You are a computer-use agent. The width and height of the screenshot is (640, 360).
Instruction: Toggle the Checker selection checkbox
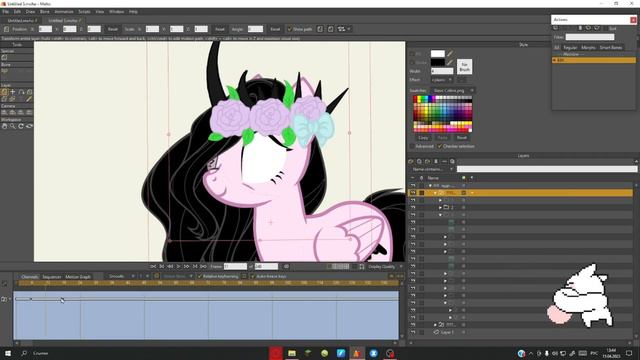pos(440,146)
